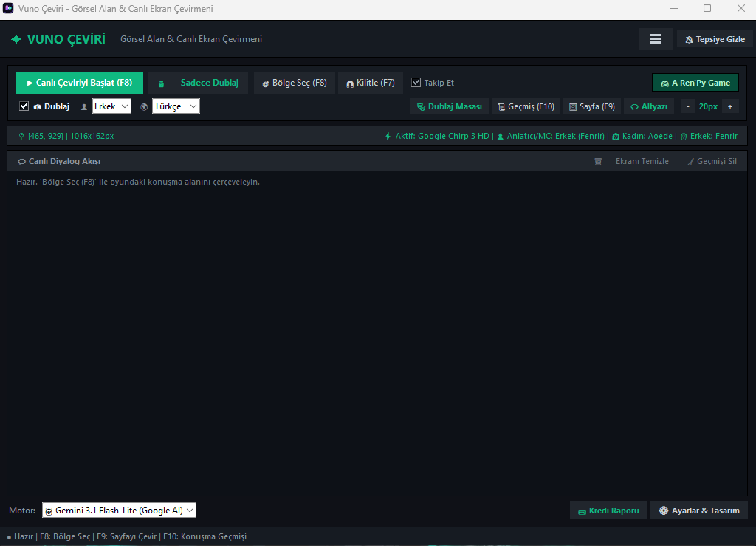The image size is (756, 546).
Task: Open the Erkek voice dropdown
Action: [x=111, y=106]
